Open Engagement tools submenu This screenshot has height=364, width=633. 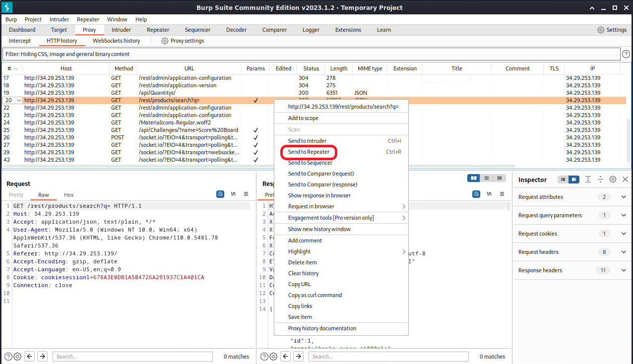(x=341, y=218)
